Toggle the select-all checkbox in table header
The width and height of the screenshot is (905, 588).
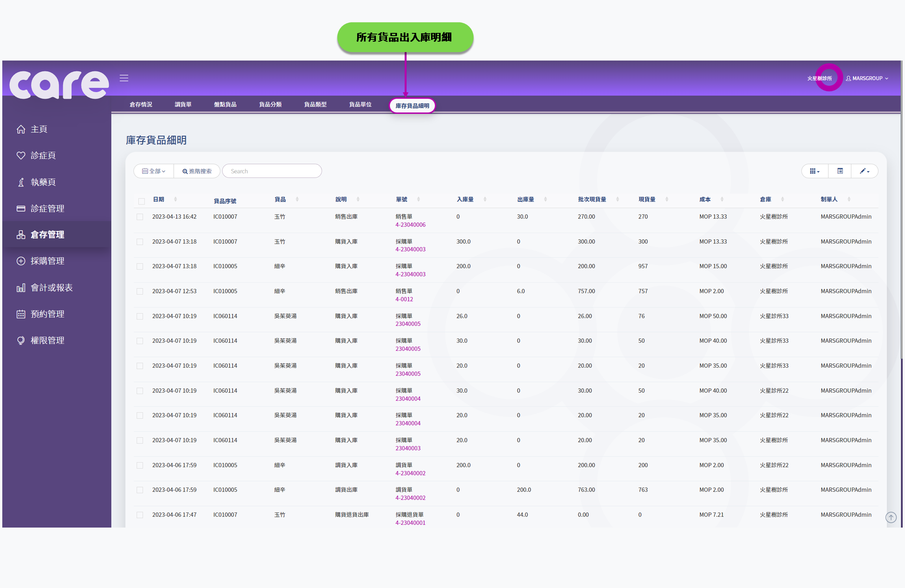point(140,201)
